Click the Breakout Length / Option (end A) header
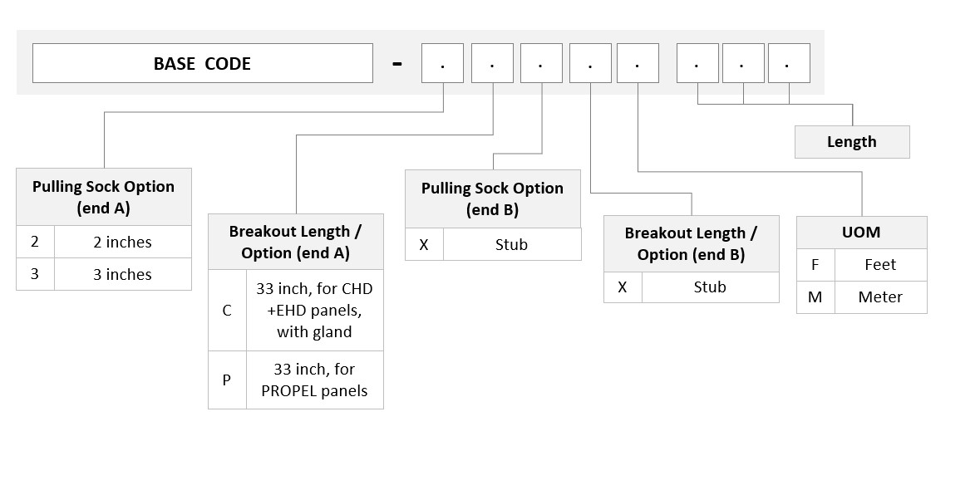 point(296,243)
